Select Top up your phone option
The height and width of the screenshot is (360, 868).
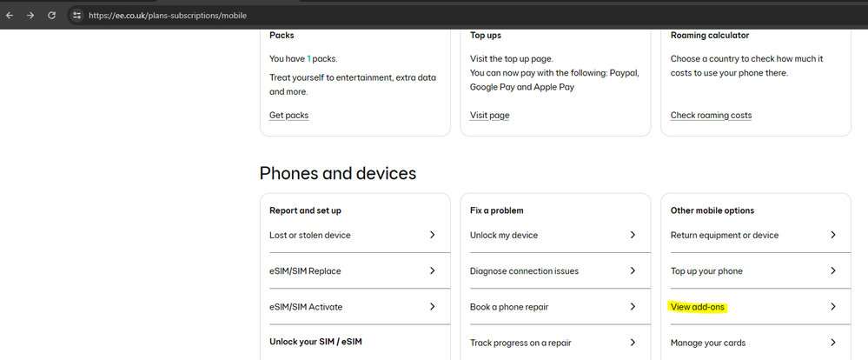point(706,271)
